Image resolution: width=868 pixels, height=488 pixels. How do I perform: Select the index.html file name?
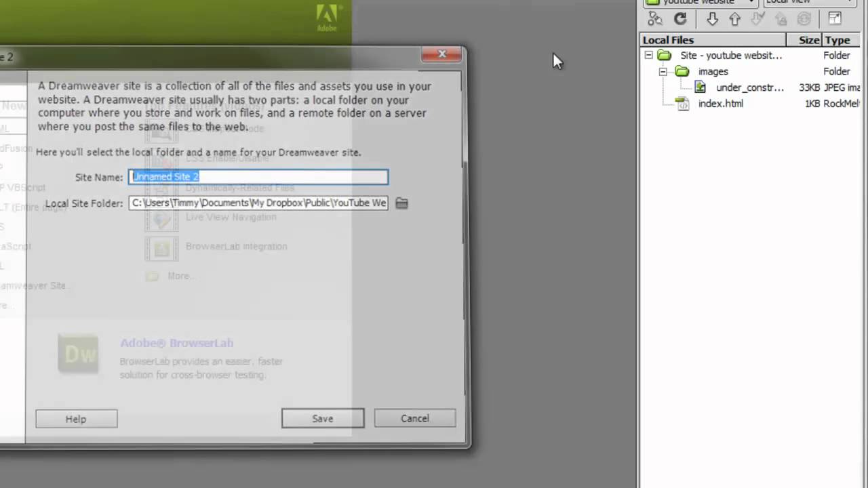(x=721, y=104)
